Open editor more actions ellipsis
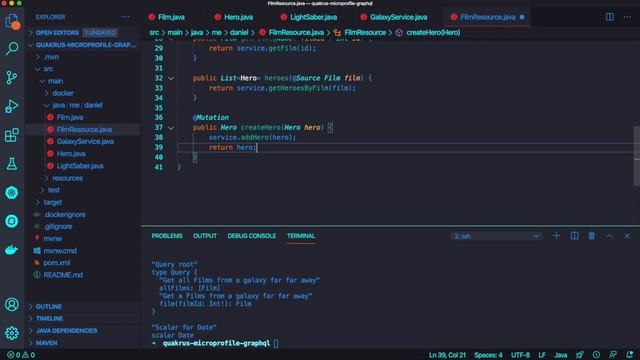The width and height of the screenshot is (640, 360). coord(627,17)
